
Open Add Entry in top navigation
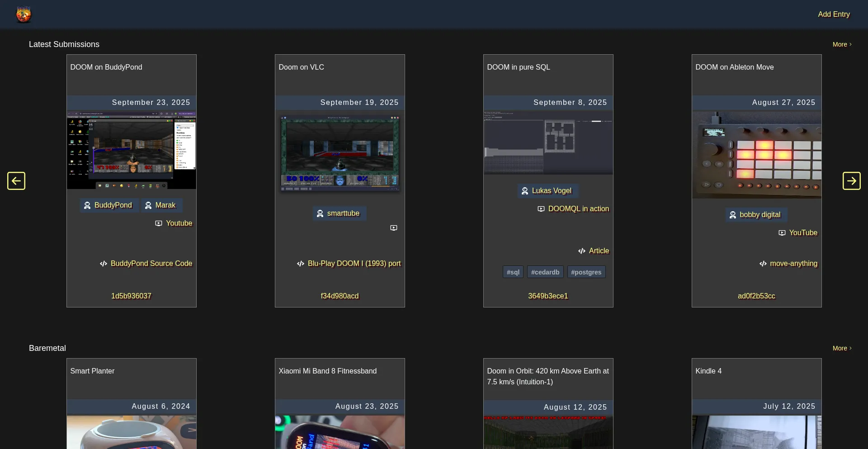[x=834, y=14]
